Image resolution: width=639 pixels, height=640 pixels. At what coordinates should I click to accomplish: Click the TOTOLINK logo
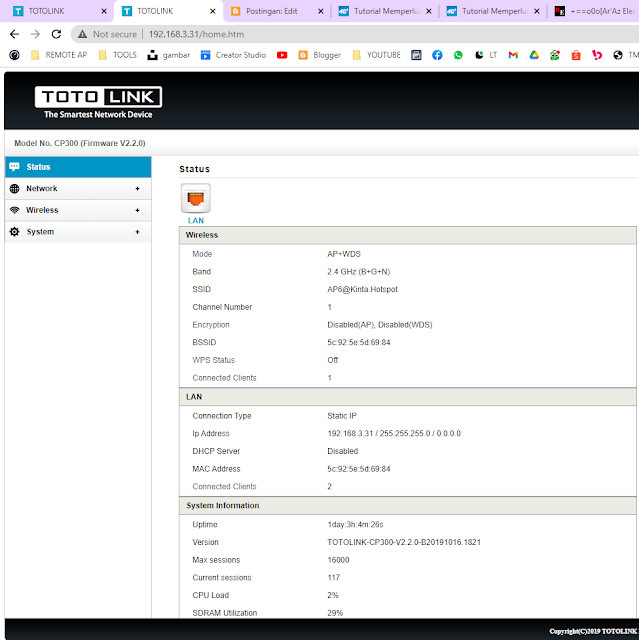click(98, 102)
